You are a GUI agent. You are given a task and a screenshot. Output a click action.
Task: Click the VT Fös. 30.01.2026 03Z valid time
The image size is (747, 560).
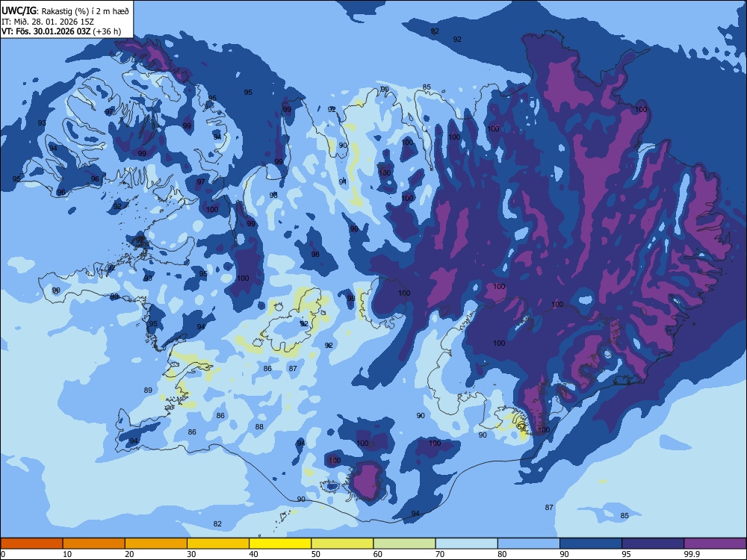pos(61,31)
